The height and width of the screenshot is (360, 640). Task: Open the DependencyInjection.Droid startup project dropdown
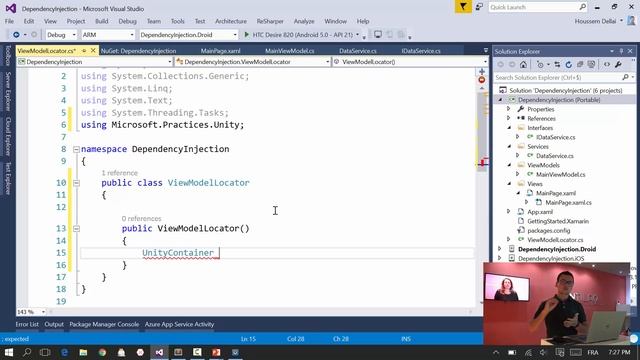(189, 35)
